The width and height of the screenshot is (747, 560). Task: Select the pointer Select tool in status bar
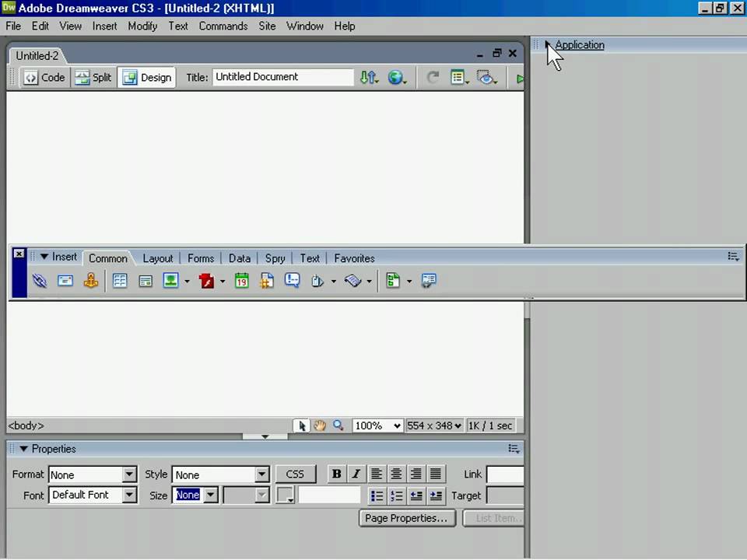pos(302,425)
